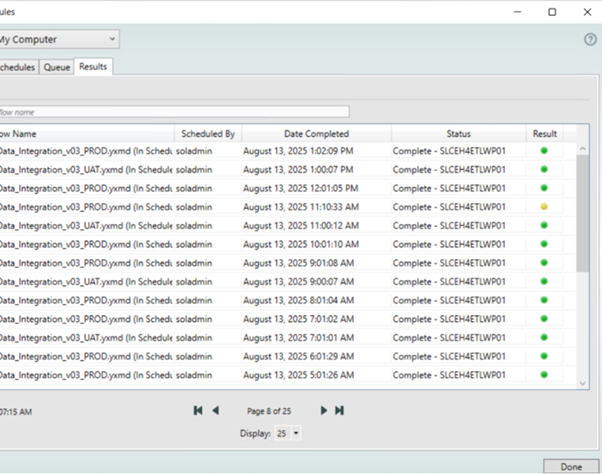Jump to last results page
This screenshot has height=474, width=602.
[x=339, y=411]
